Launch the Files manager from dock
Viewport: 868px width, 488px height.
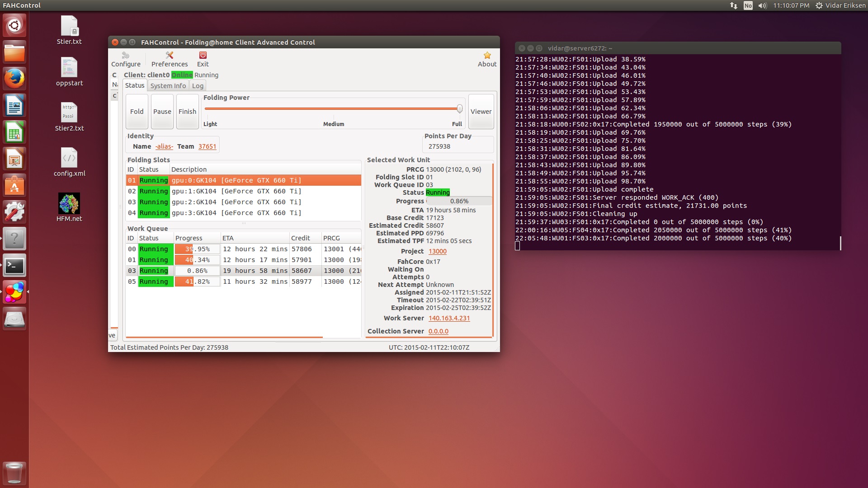coord(14,52)
